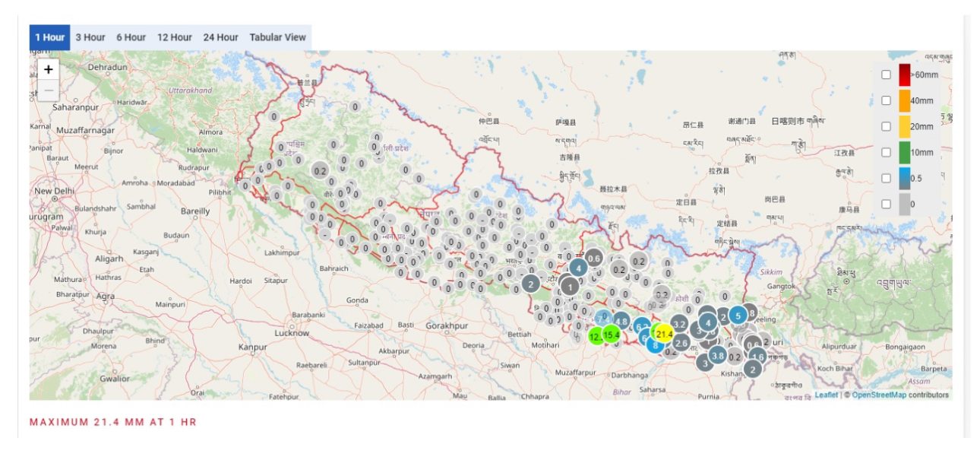The image size is (980, 476).
Task: Click the 4 marker beside the 3.2
Action: 708,322
